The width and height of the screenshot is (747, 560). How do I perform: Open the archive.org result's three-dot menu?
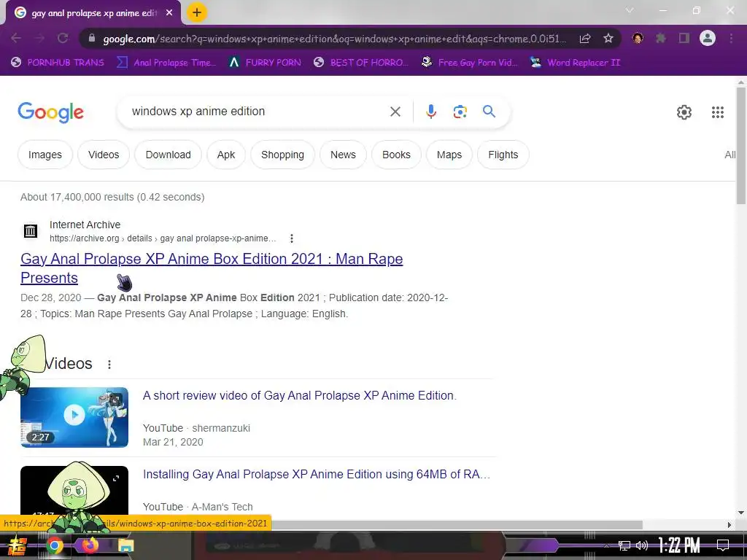point(292,238)
